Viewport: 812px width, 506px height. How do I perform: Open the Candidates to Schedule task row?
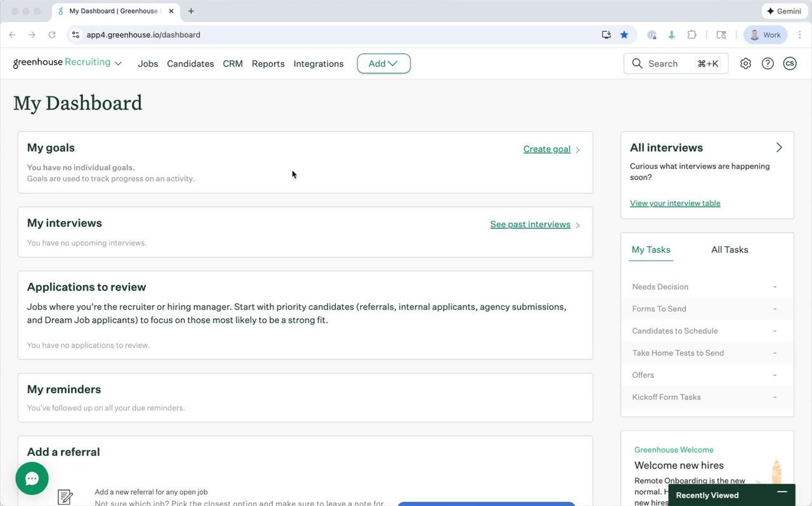point(707,331)
